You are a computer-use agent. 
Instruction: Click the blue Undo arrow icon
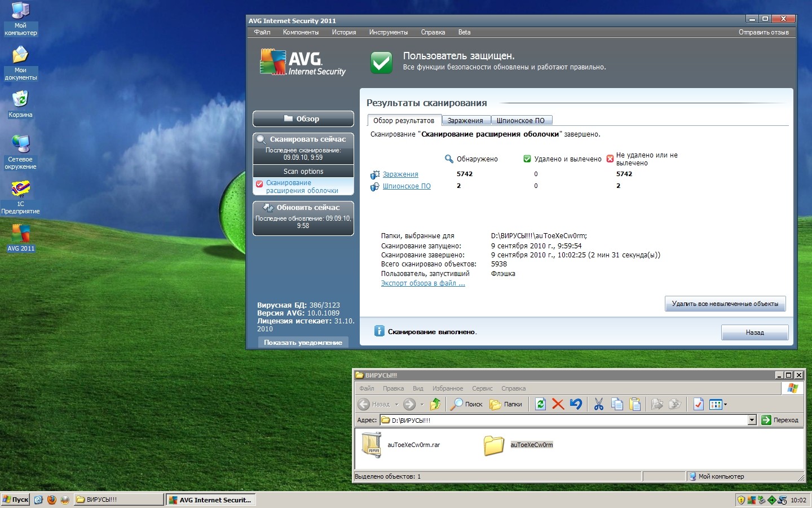click(x=576, y=404)
